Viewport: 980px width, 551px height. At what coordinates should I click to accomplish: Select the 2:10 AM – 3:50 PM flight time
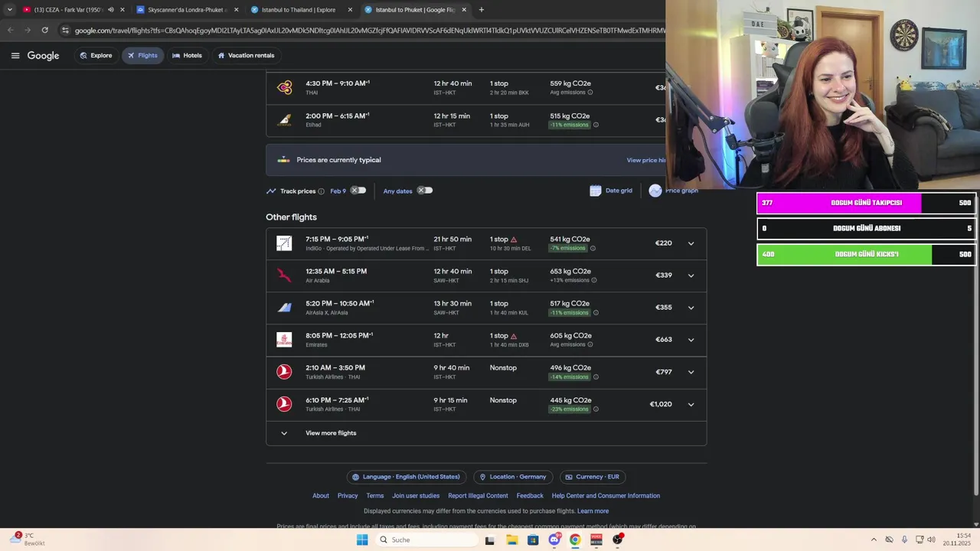tap(335, 368)
